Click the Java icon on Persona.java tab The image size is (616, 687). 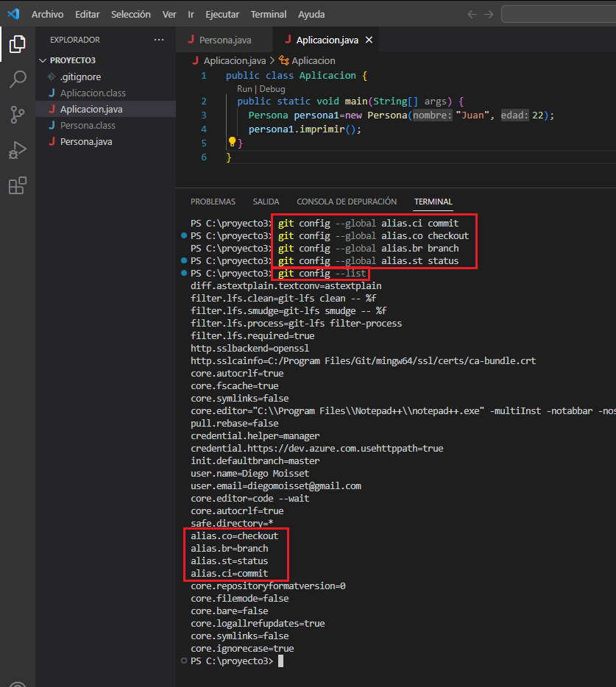[191, 40]
